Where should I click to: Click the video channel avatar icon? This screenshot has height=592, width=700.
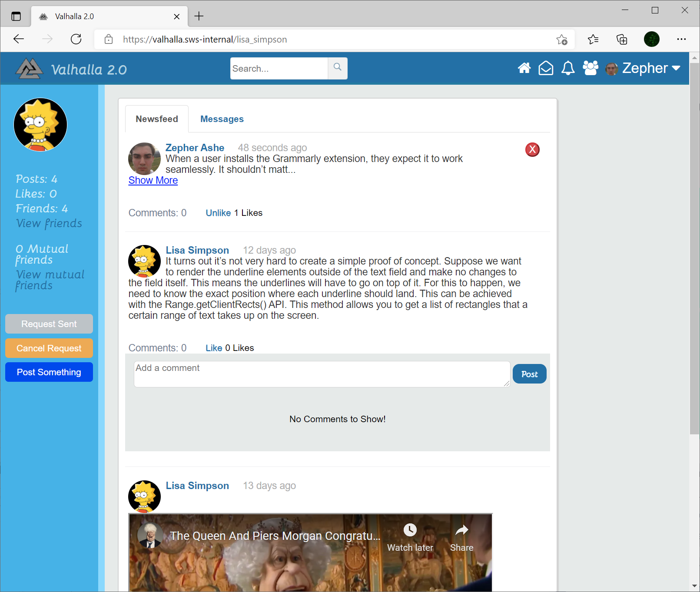(150, 536)
